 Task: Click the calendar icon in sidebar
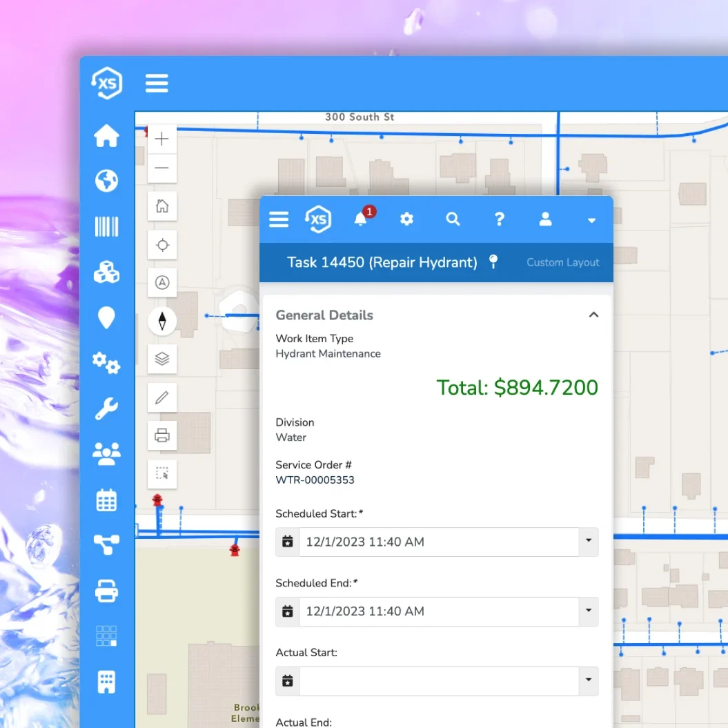(x=106, y=500)
